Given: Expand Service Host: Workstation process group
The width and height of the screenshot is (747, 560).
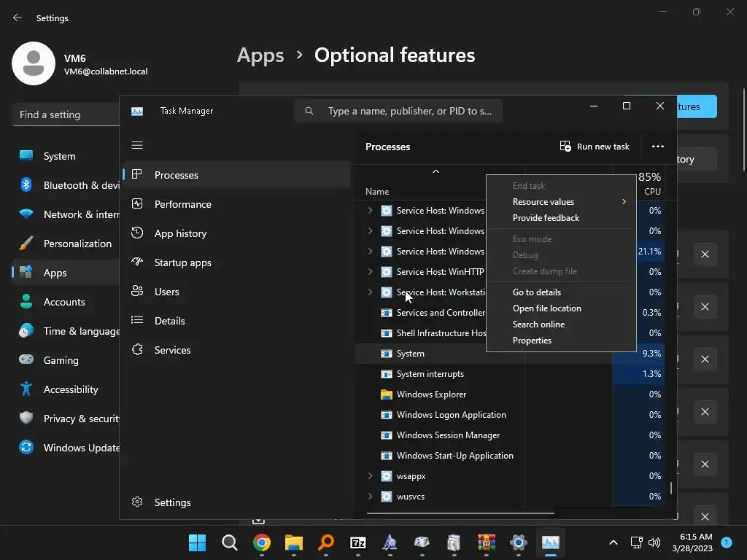Looking at the screenshot, I should 370,292.
